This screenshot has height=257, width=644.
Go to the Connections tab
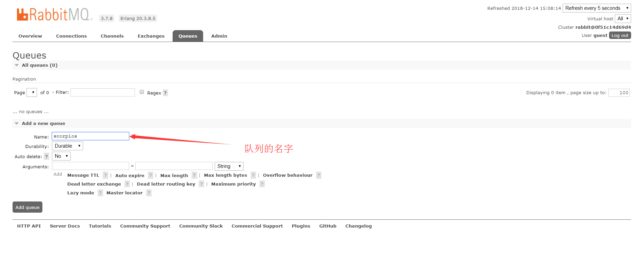point(71,36)
